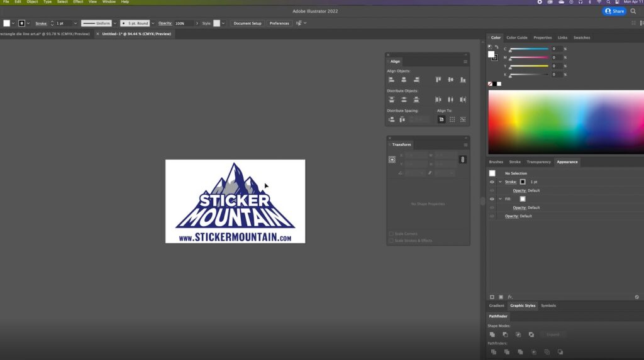Screen dimensions: 644x360
Task: Switch to the Symbols tab
Action: [548, 305]
